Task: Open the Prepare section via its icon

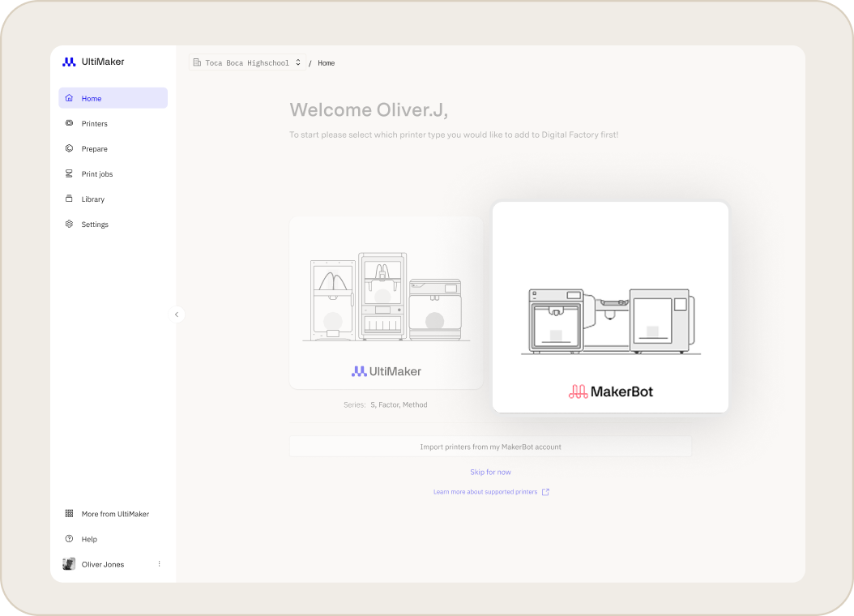Action: pyautogui.click(x=70, y=148)
